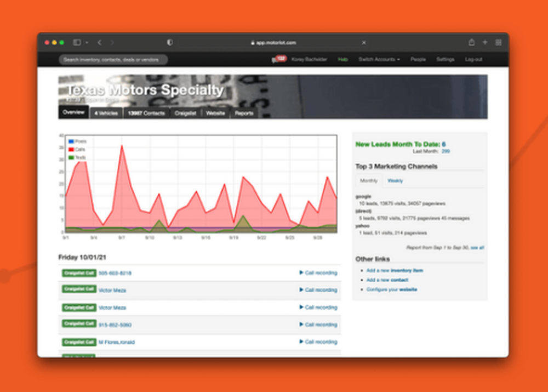Click the yahoo channel name
The width and height of the screenshot is (548, 392).
362,226
